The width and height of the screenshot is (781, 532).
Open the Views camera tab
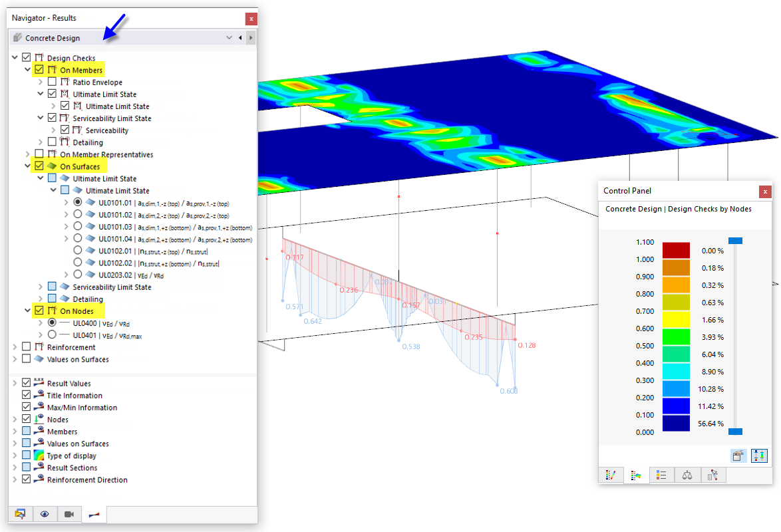pyautogui.click(x=69, y=514)
